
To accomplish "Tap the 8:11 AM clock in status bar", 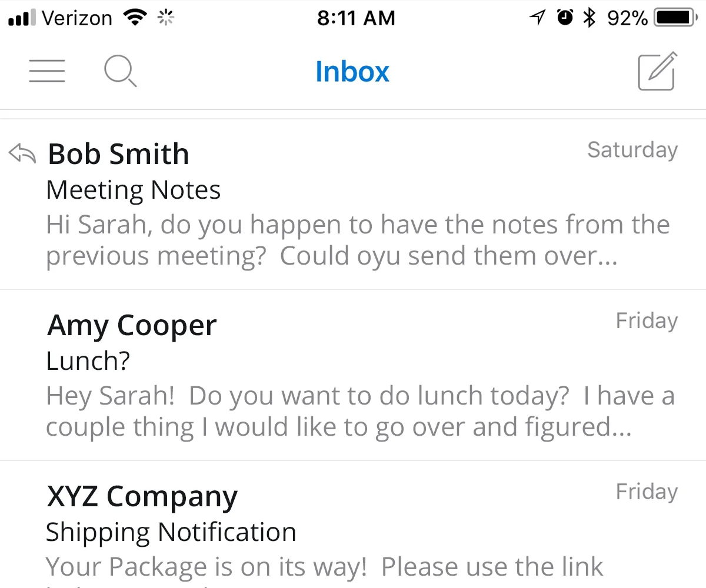I will (356, 18).
